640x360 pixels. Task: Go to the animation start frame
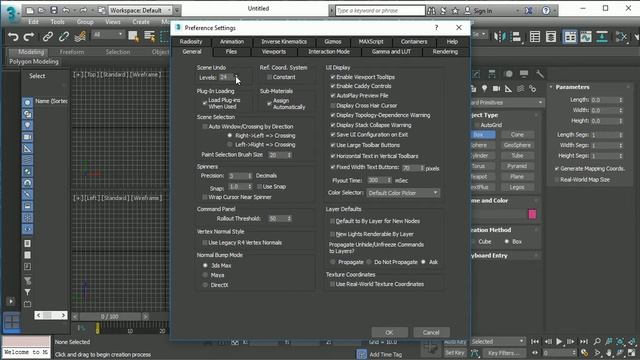[x=535, y=342]
